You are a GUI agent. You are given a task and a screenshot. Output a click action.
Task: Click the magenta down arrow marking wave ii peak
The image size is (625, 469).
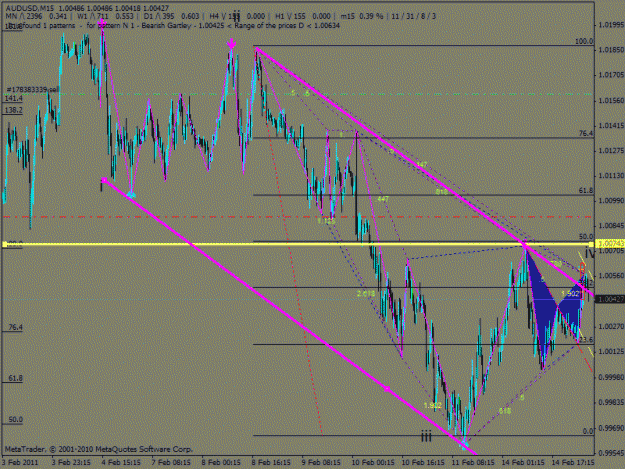pyautogui.click(x=232, y=43)
